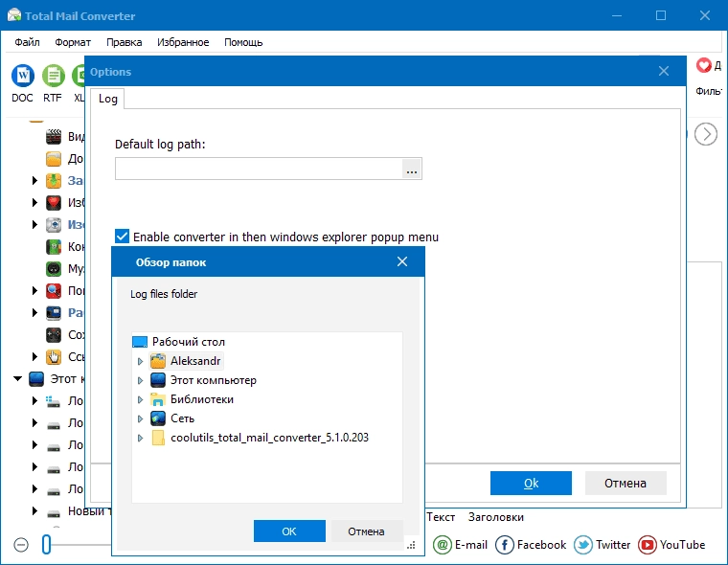Screen dimensions: 728x565
Task: Select the Aleksandr tree row label
Action: 195,361
